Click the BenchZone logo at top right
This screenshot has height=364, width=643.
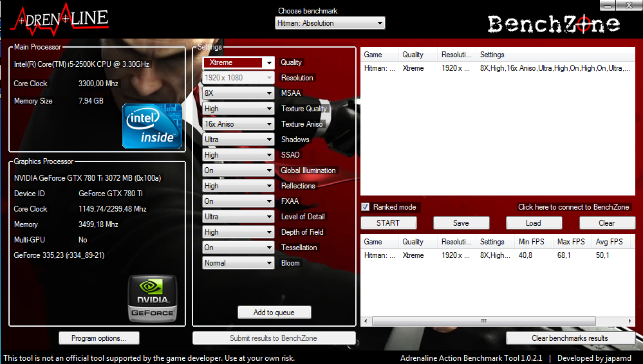pyautogui.click(x=553, y=24)
